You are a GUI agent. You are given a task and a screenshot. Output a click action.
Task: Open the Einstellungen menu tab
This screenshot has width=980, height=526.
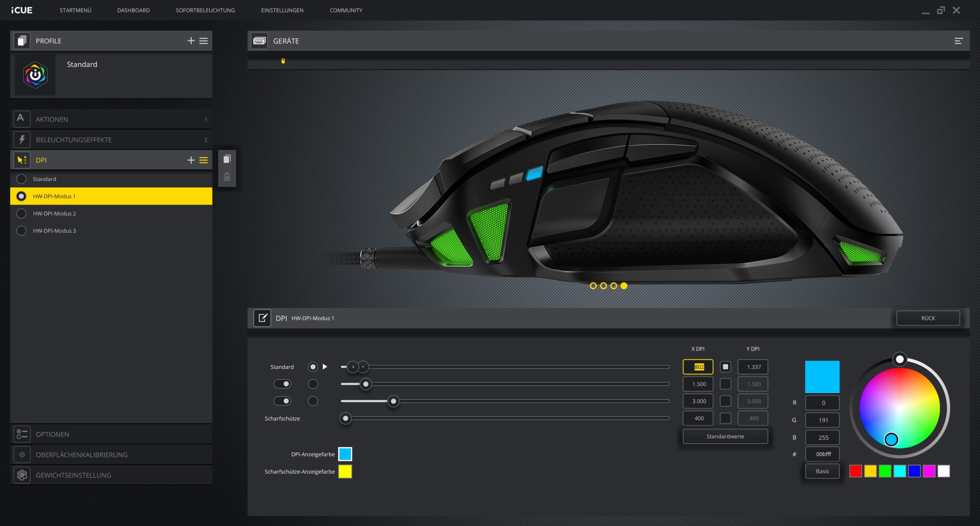[282, 10]
